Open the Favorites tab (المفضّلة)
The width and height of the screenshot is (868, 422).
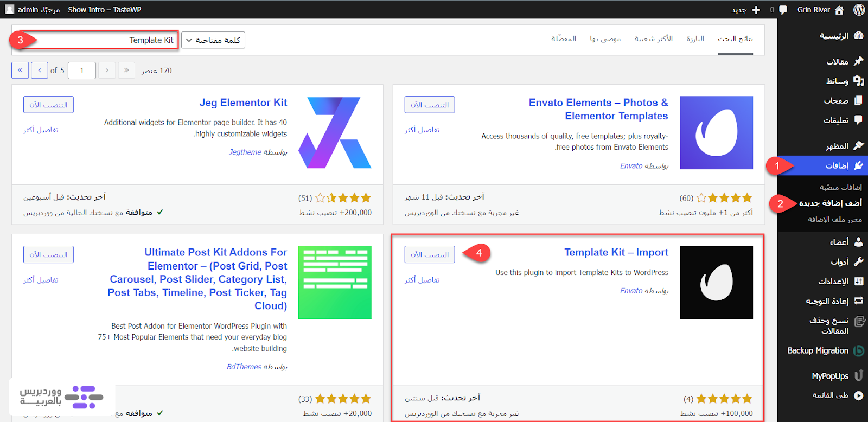click(x=564, y=39)
